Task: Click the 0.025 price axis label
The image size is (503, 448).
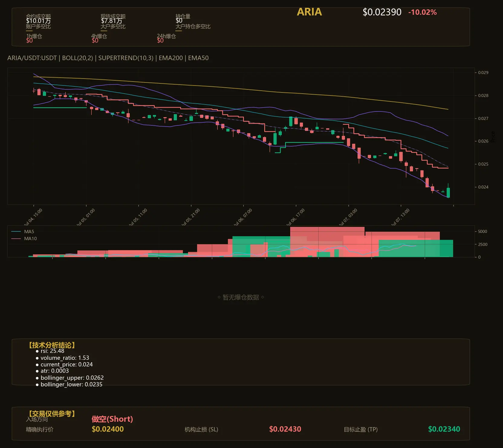Action: click(483, 164)
